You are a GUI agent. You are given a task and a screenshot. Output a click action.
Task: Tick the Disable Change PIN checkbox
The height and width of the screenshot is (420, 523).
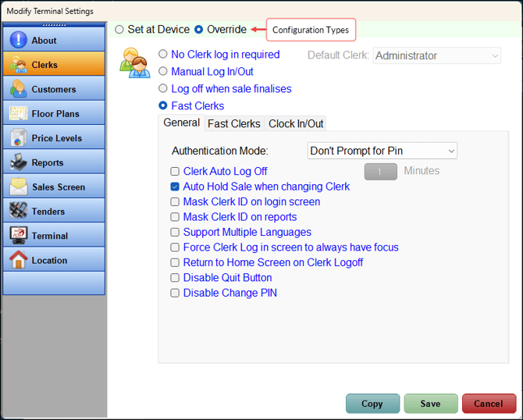pos(175,293)
